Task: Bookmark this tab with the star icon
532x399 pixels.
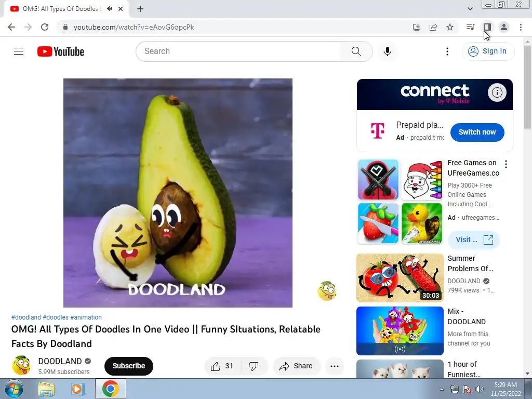Action: 450,27
